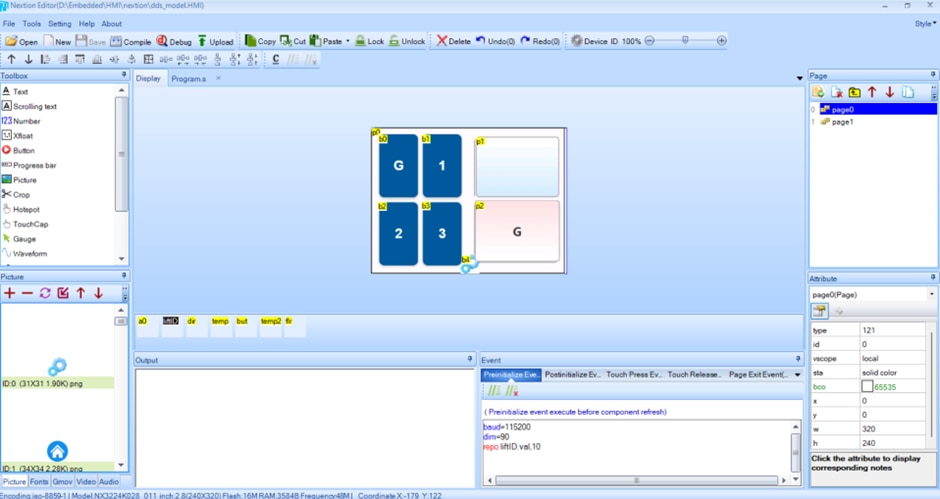
Task: Select the home picture thumbnail ID:1
Action: click(57, 451)
